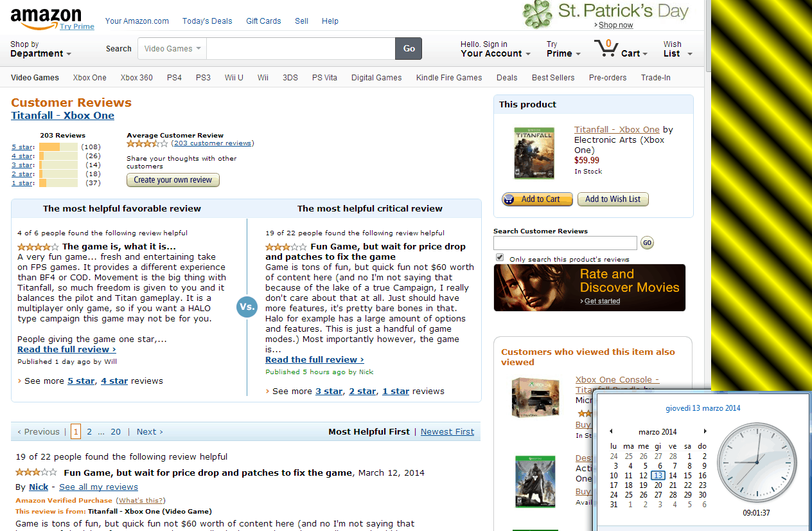812x531 pixels.
Task: Read the full critical review by Nick
Action: 314,360
